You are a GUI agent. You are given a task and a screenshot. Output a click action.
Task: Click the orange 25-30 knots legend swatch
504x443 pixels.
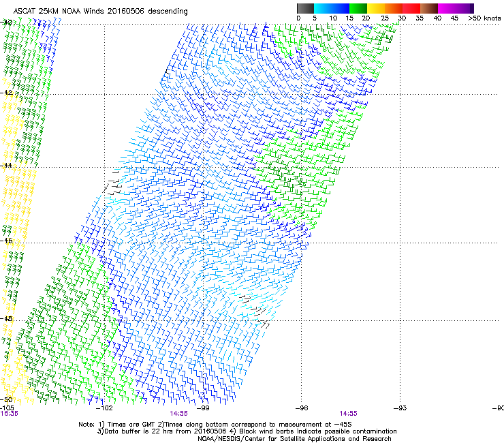point(394,8)
